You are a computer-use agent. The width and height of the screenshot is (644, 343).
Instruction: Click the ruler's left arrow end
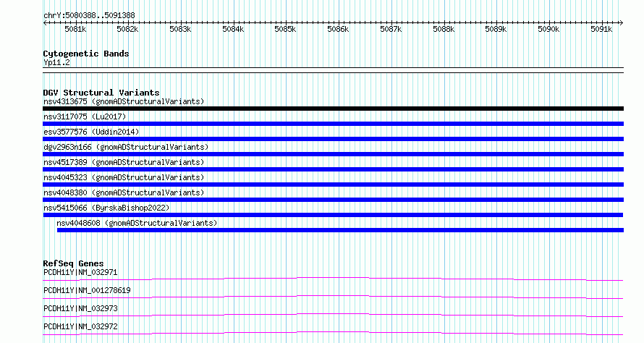pyautogui.click(x=45, y=23)
